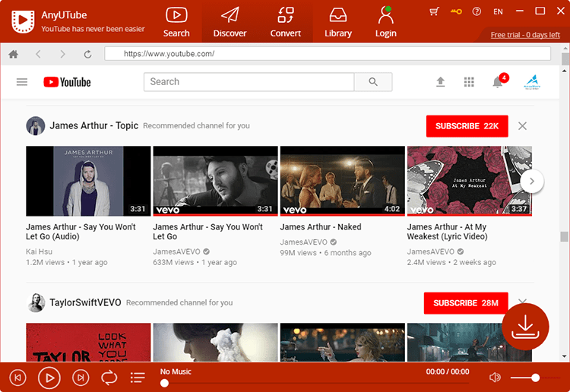This screenshot has width=570, height=392.
Task: Click the At My Weakest (Lyric Video) title
Action: 447,232
